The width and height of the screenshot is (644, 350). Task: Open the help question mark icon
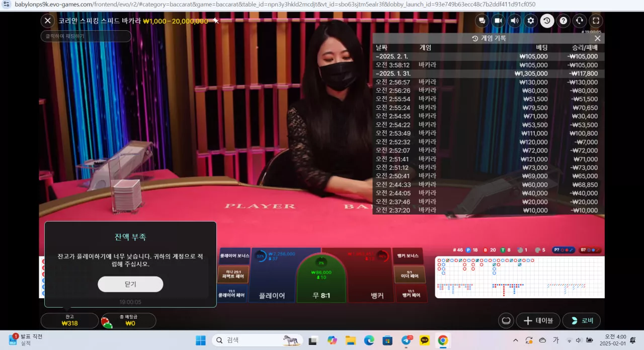pos(563,21)
